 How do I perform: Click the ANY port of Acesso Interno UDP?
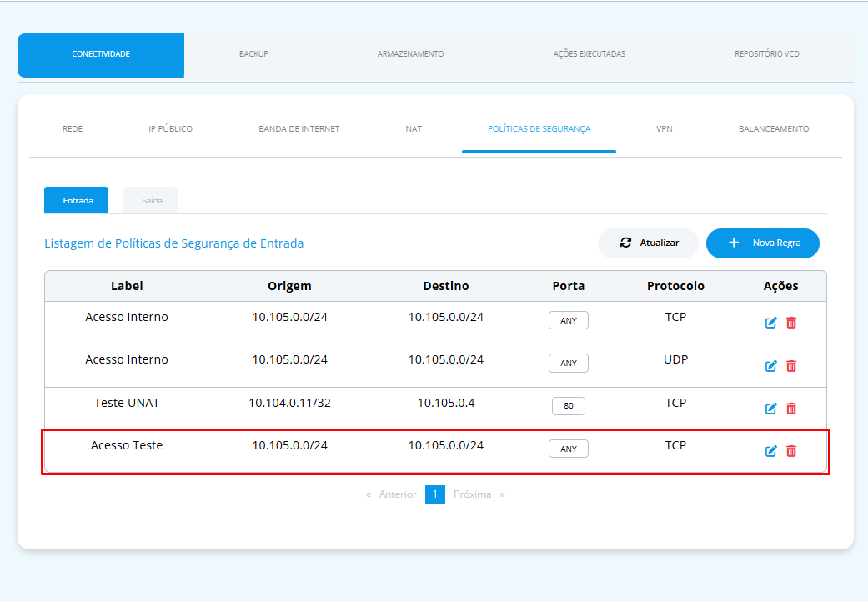(569, 363)
